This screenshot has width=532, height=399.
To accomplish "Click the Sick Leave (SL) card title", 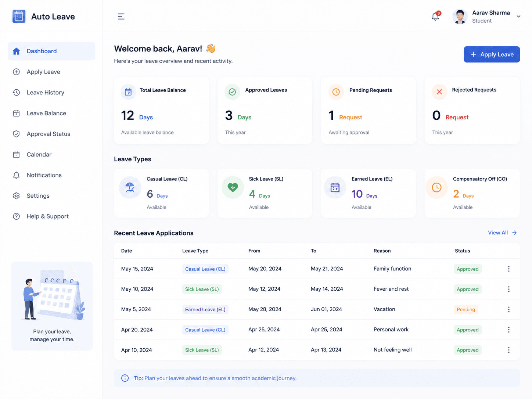I will (x=266, y=179).
